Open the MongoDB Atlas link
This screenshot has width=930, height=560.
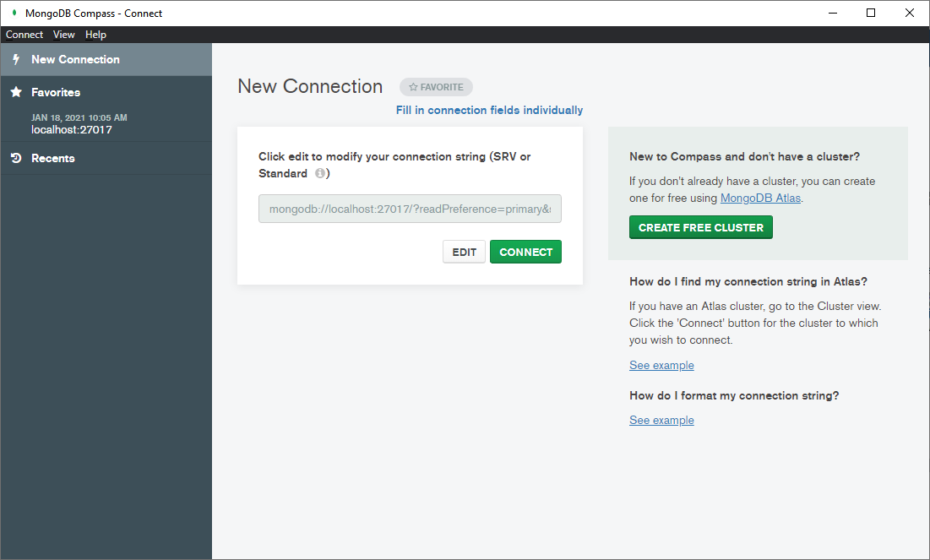[x=760, y=198]
